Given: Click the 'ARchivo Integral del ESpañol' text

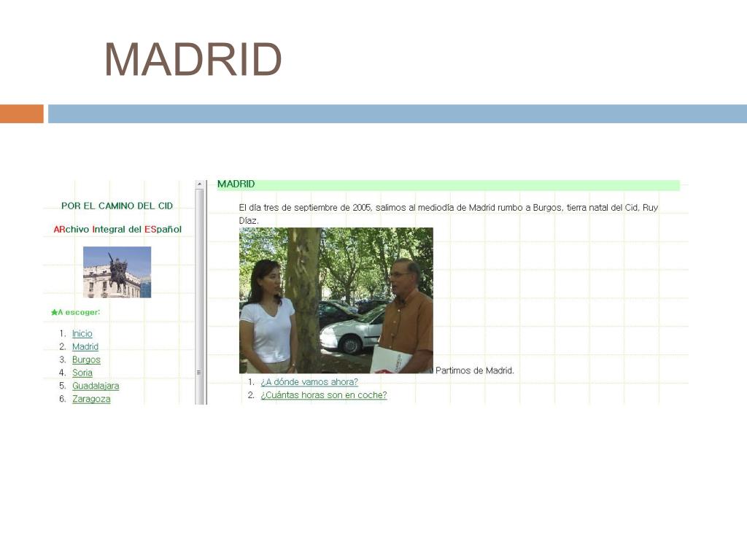Looking at the screenshot, I should point(117,229).
